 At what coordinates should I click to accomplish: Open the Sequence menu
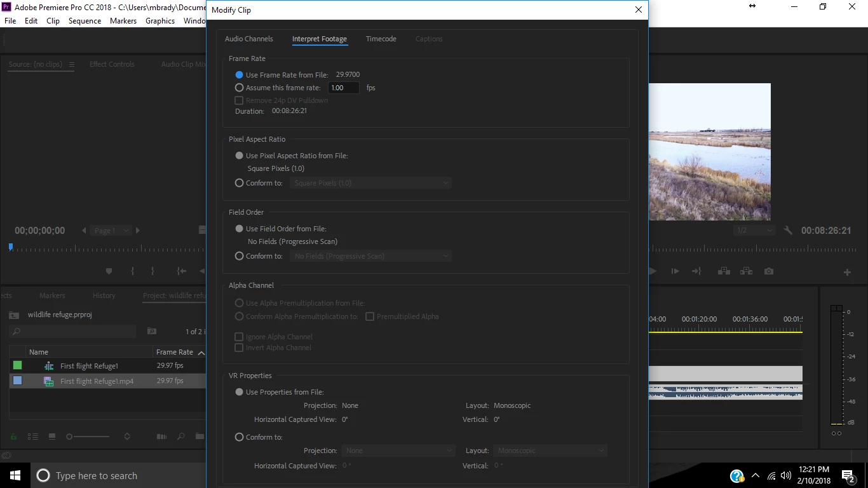[85, 20]
